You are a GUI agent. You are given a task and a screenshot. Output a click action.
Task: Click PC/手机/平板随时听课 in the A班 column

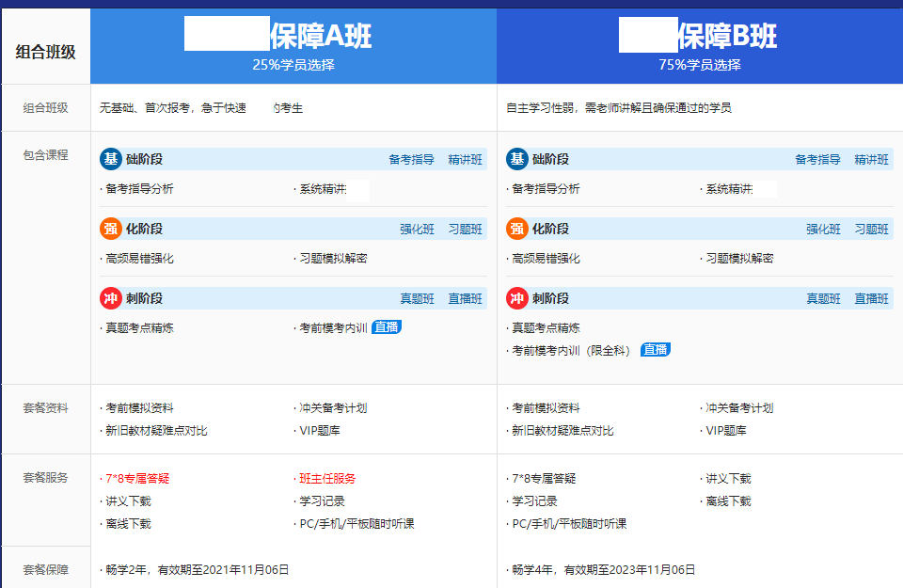pos(357,523)
